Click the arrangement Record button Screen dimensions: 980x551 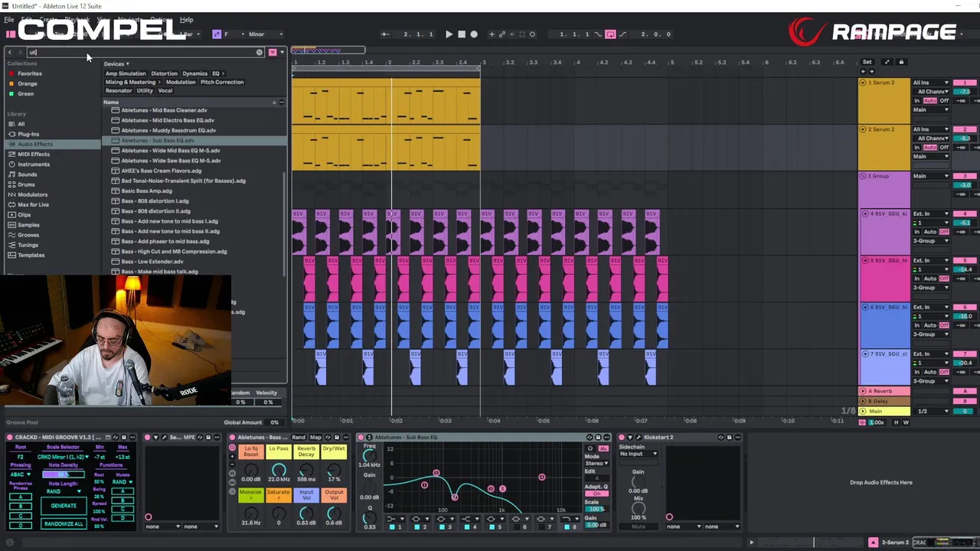474,34
